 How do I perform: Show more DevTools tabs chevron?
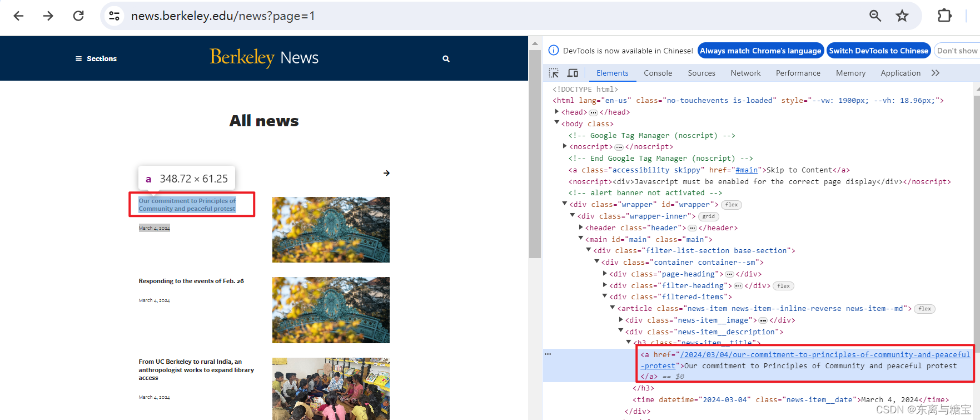tap(936, 73)
